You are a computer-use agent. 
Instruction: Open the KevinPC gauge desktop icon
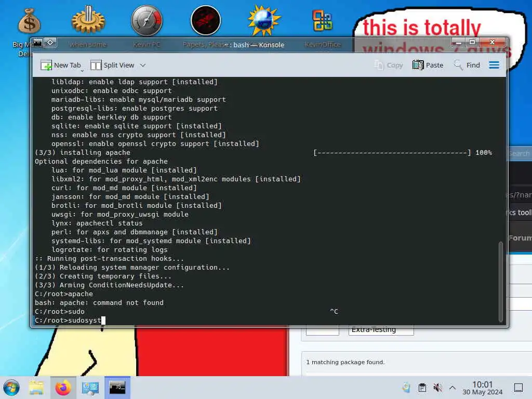click(x=147, y=20)
